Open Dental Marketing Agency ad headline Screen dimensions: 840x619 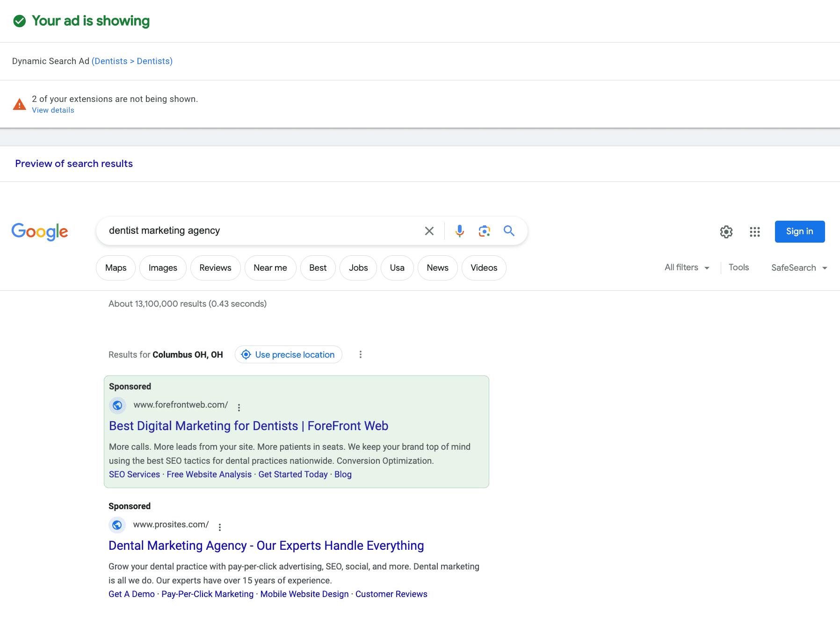coord(266,546)
